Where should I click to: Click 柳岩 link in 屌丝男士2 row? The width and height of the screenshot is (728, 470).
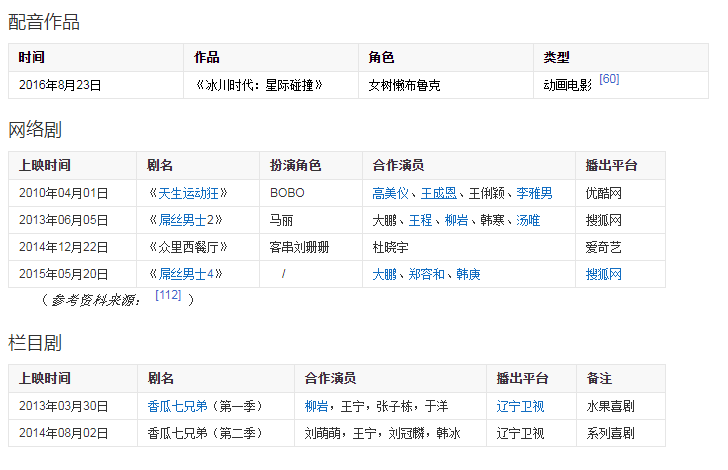[x=456, y=220]
